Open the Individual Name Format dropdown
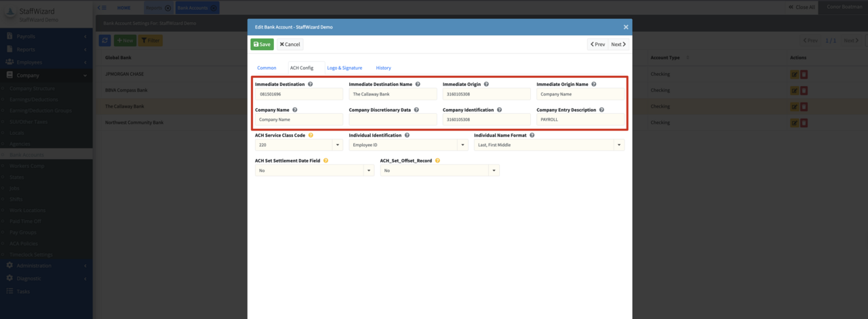The width and height of the screenshot is (868, 319). click(618, 145)
